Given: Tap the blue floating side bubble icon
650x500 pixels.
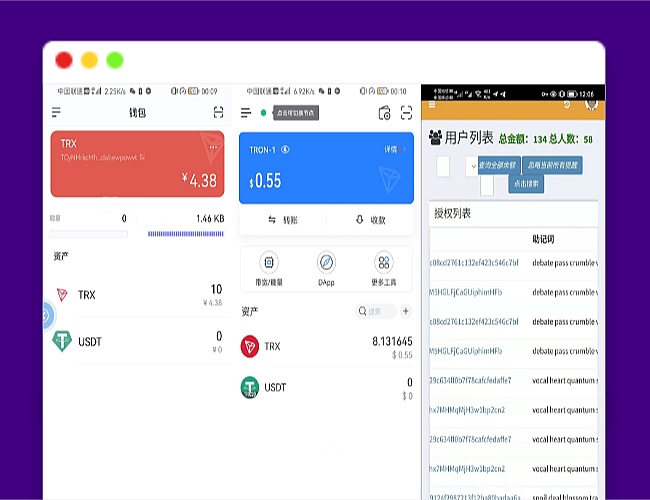Looking at the screenshot, I should [45, 317].
